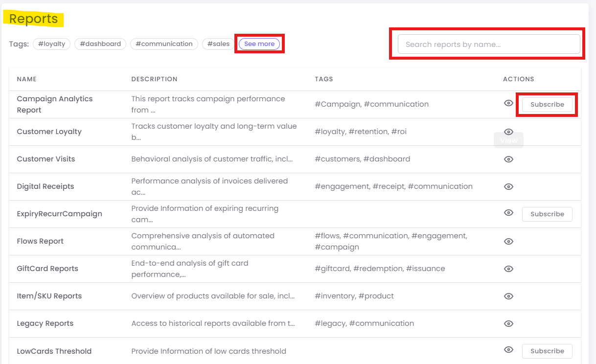Screen dimensions: 596x364
Task: Click the eye icon for Legacy Reports
Action: coord(508,323)
